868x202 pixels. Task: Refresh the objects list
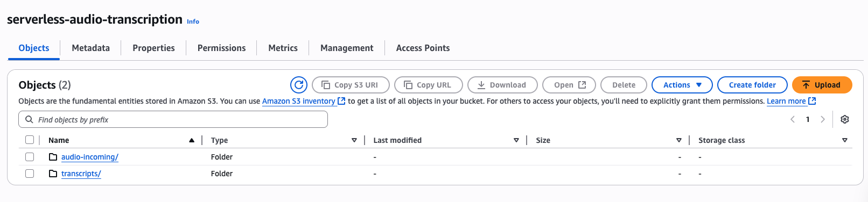pyautogui.click(x=299, y=85)
